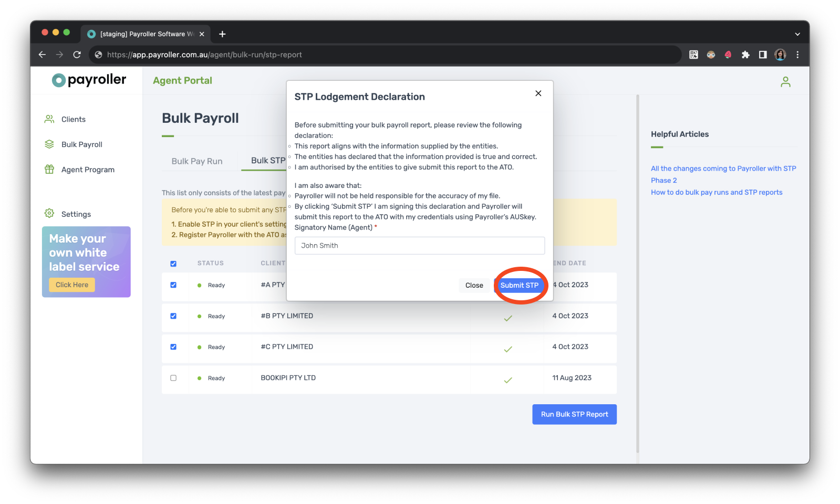Image resolution: width=840 pixels, height=504 pixels.
Task: Click #B PTY LIMITED client name
Action: click(287, 316)
